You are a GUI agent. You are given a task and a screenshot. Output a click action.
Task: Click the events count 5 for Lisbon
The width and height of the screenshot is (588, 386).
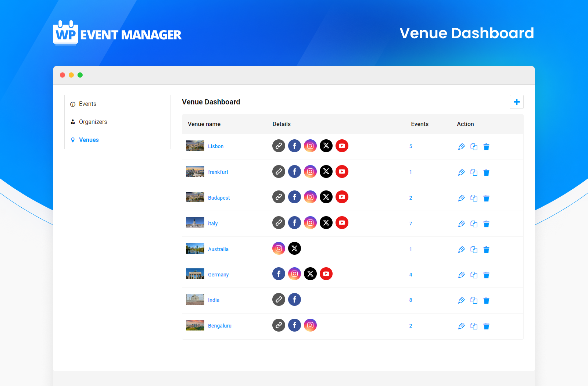(411, 146)
